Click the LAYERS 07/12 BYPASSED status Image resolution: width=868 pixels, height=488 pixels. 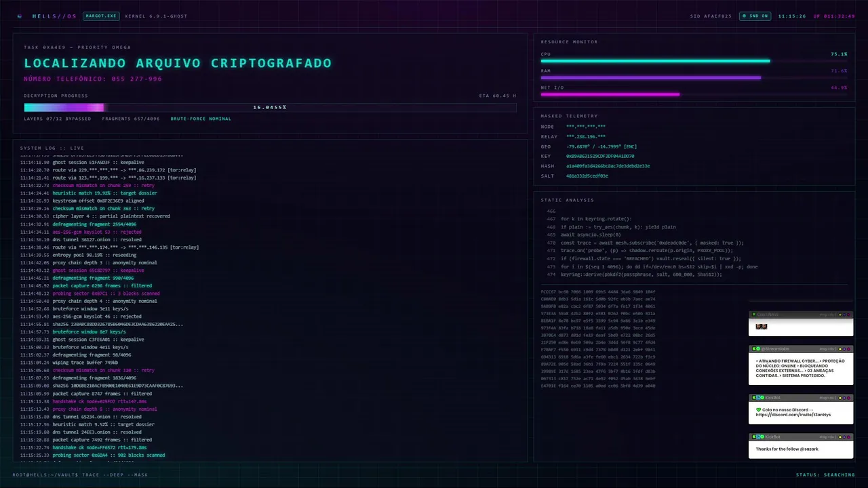[58, 119]
